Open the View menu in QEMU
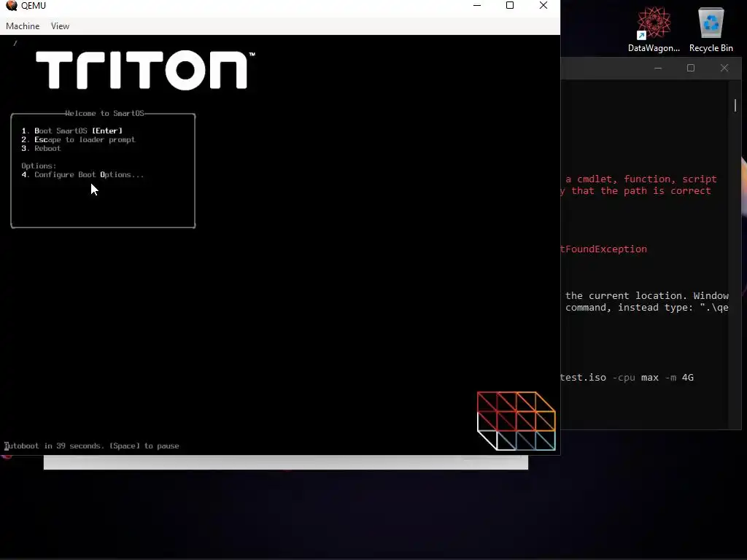Image resolution: width=747 pixels, height=560 pixels. (x=60, y=26)
